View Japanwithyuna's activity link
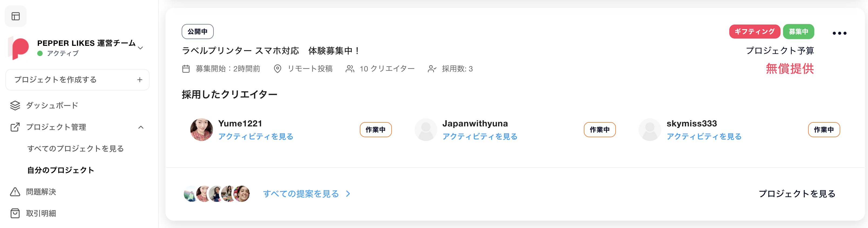Viewport: 868px width, 228px height. pyautogui.click(x=480, y=137)
